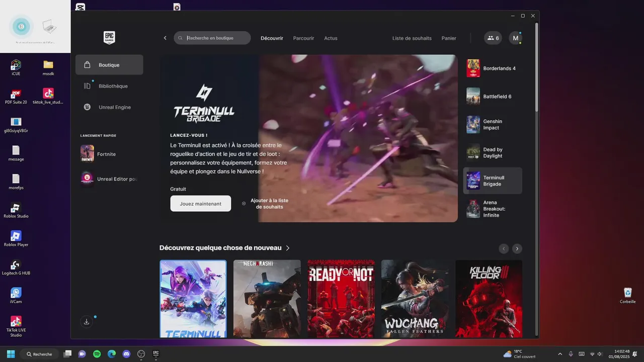This screenshot has height=362, width=644.
Task: Select the gI8GsiyqVBGr desktop file
Action: pos(16,125)
